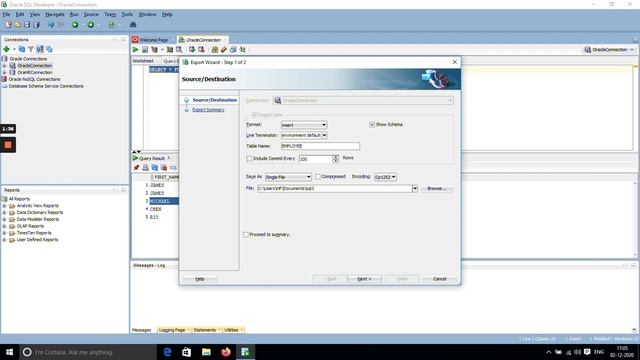Click the New file icon in main toolbar
This screenshot has height=360, width=640.
coord(9,25)
